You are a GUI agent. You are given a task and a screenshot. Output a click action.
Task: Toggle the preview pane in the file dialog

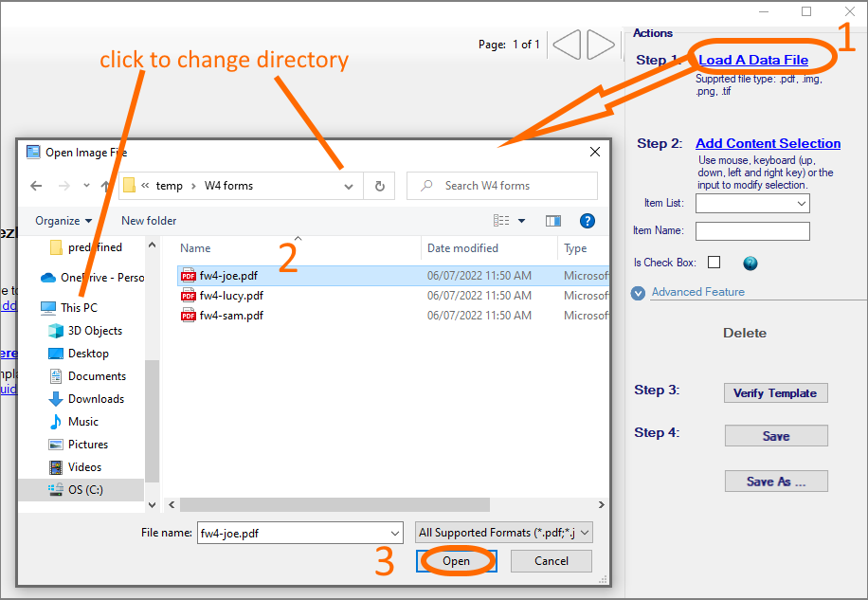553,220
